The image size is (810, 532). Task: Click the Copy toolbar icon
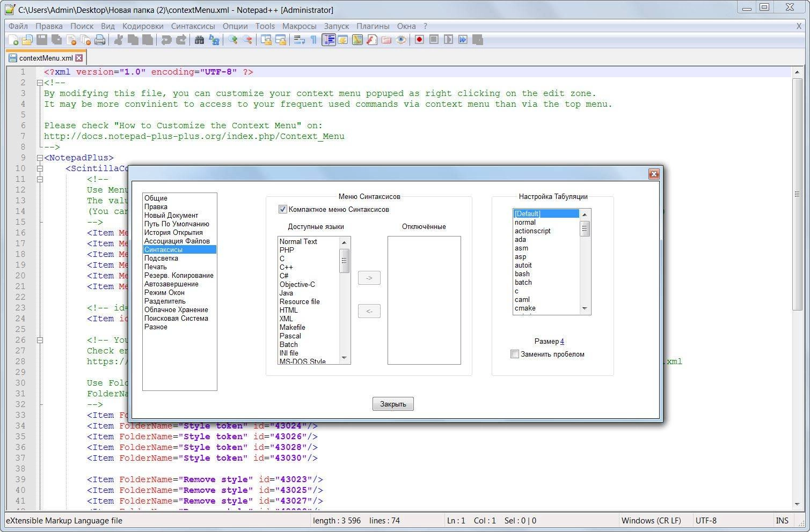(133, 40)
